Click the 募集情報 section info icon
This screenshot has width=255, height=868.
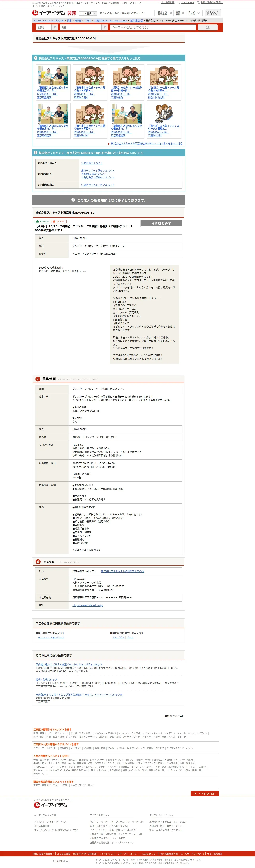pos(38,379)
